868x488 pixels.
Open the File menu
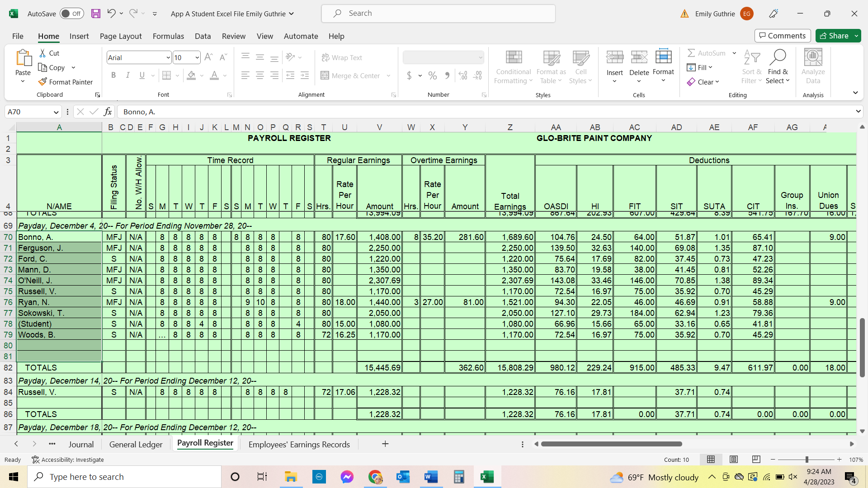coord(18,36)
